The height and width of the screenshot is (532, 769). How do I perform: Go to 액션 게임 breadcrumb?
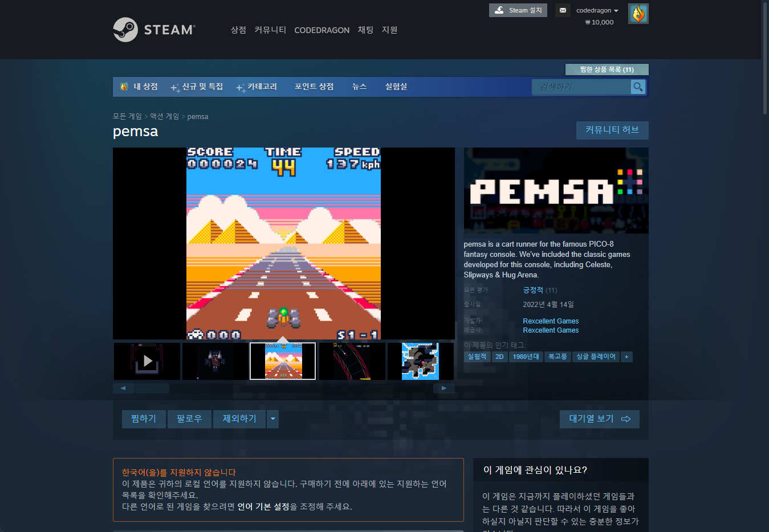coord(165,116)
